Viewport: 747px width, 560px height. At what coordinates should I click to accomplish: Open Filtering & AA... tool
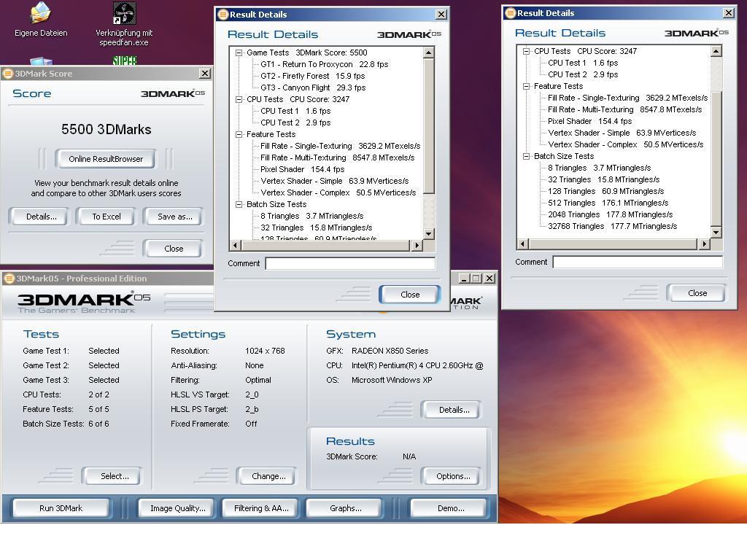(x=261, y=508)
